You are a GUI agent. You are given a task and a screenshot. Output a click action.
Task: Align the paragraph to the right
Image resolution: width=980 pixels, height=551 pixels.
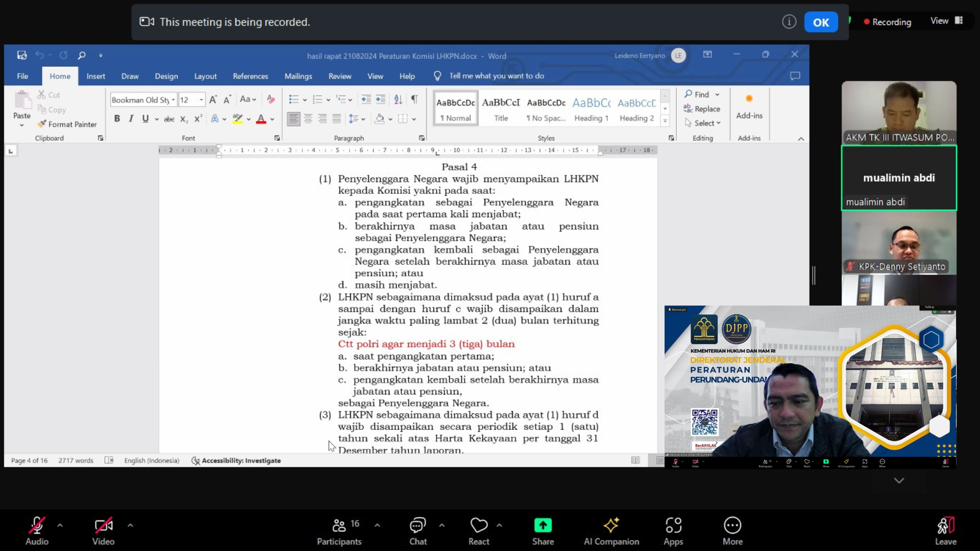[x=323, y=119]
